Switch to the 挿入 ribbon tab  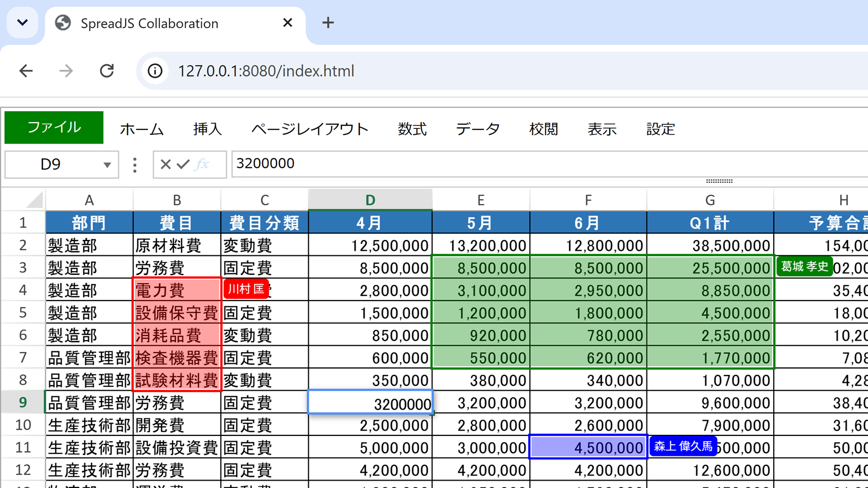(x=207, y=129)
